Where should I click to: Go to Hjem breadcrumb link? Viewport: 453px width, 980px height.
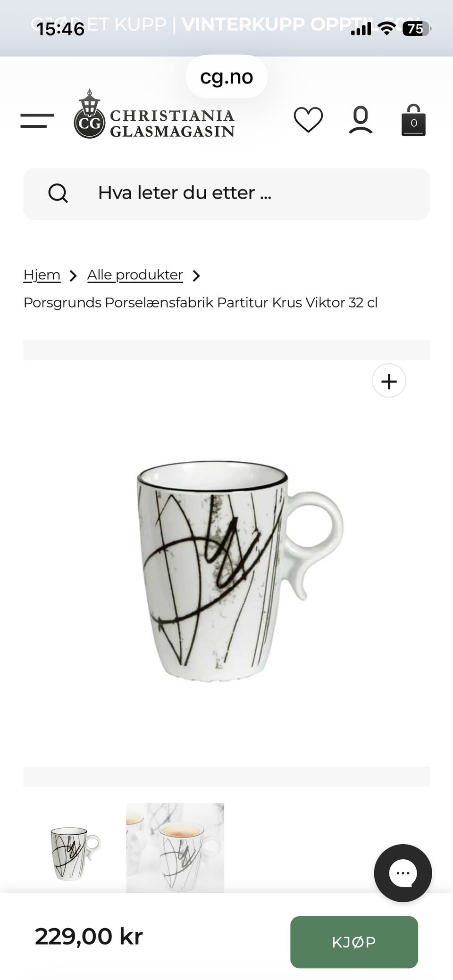42,275
